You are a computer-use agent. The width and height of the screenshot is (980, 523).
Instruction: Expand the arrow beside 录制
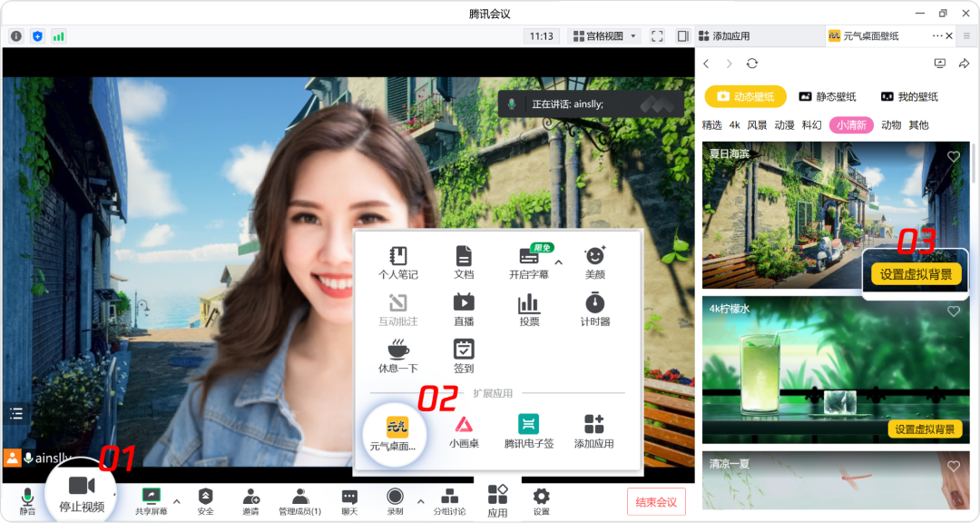coord(421,502)
